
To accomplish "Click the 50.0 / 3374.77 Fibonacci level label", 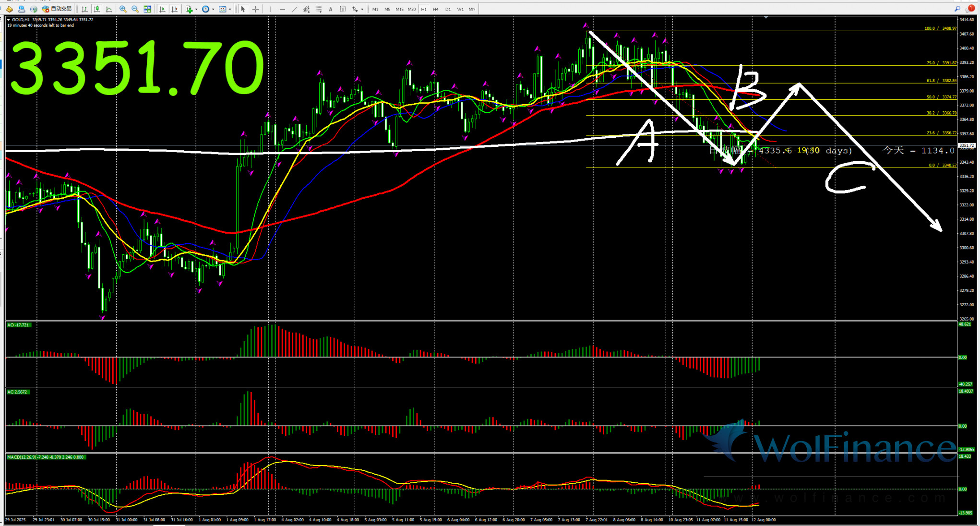I will point(941,97).
